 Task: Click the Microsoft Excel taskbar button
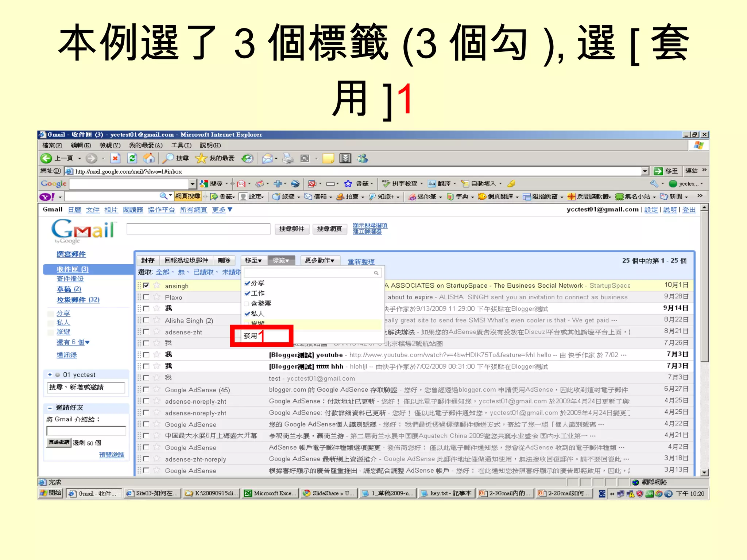click(270, 493)
